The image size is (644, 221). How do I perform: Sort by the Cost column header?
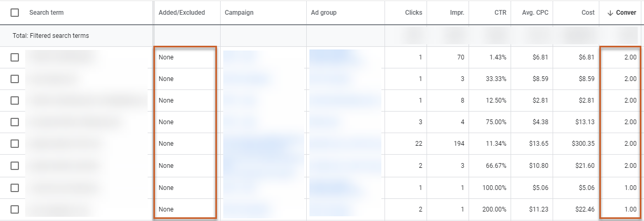(x=588, y=13)
